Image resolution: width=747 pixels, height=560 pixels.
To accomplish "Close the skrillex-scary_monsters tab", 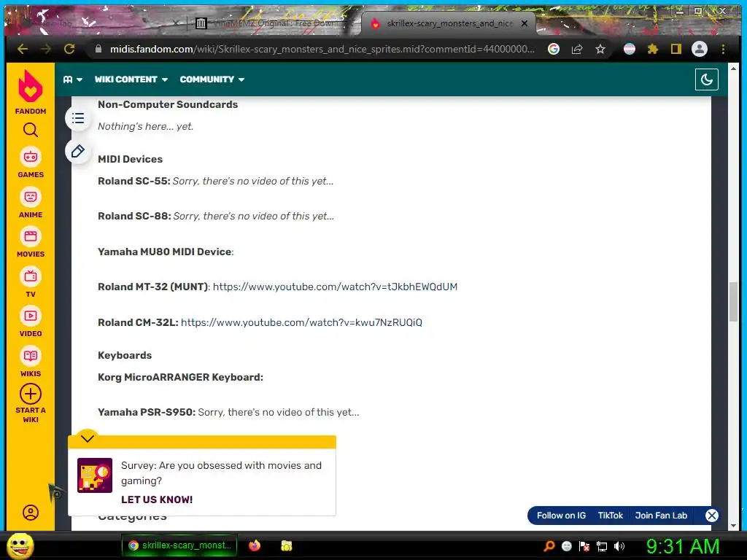I will (524, 23).
